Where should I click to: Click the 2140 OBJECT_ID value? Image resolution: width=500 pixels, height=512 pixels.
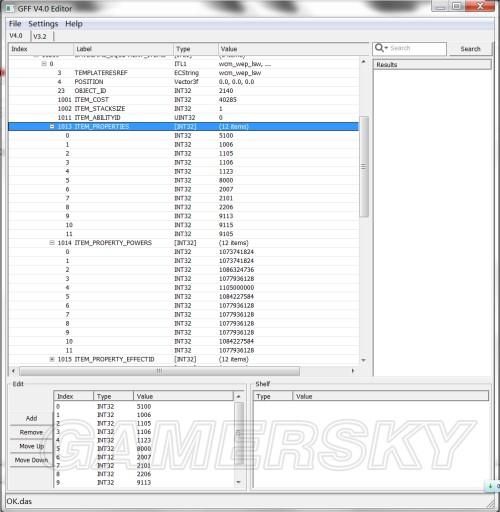coord(226,91)
